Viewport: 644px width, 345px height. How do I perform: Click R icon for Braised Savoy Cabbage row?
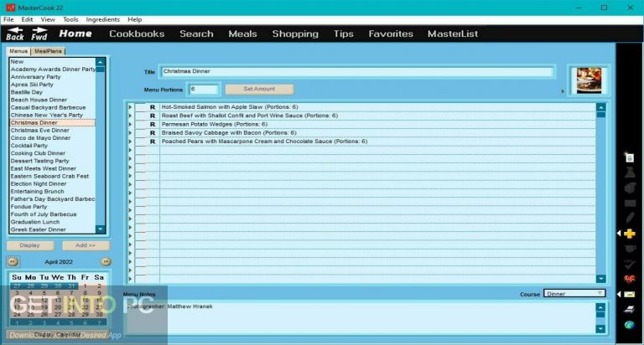pyautogui.click(x=153, y=133)
